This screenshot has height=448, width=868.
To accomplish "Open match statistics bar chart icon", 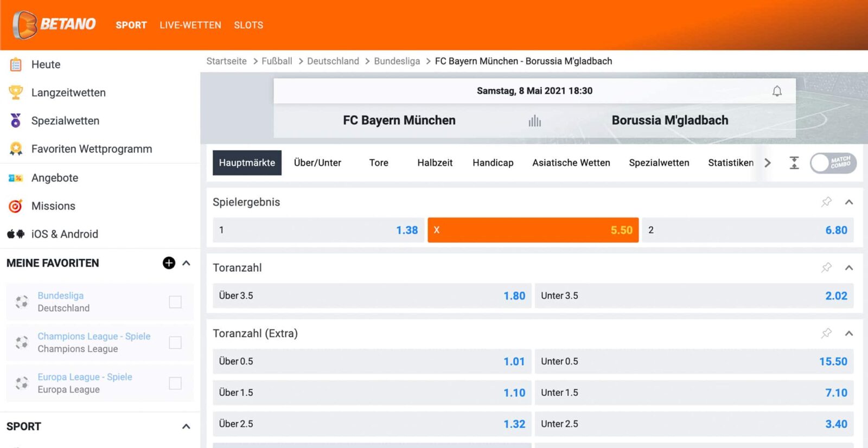I will click(535, 120).
